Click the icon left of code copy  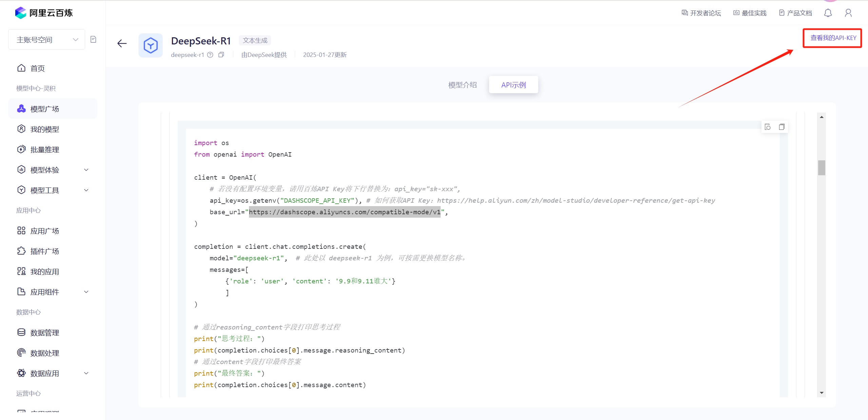click(x=768, y=127)
